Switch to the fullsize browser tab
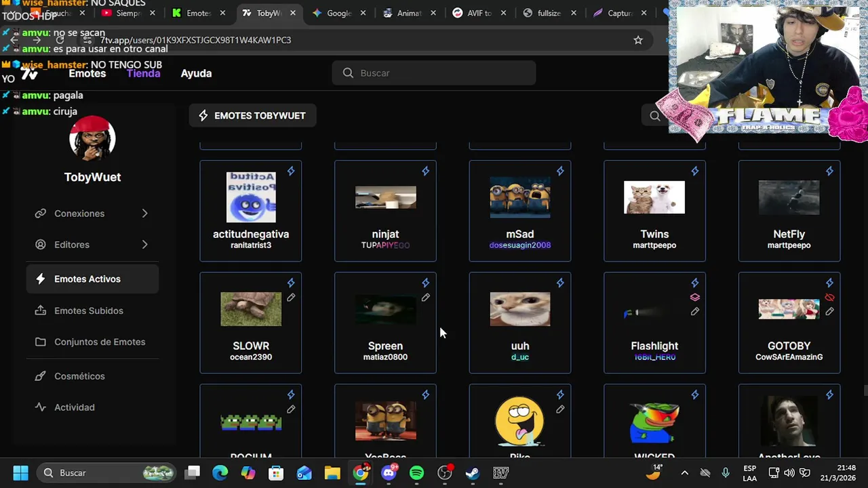The height and width of the screenshot is (488, 868). point(548,13)
